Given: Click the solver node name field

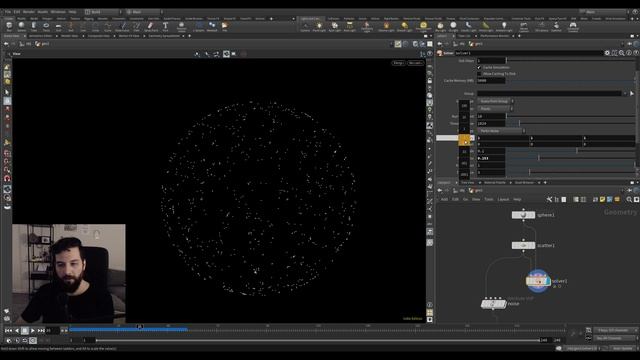Looking at the screenshot, I should pos(529,53).
